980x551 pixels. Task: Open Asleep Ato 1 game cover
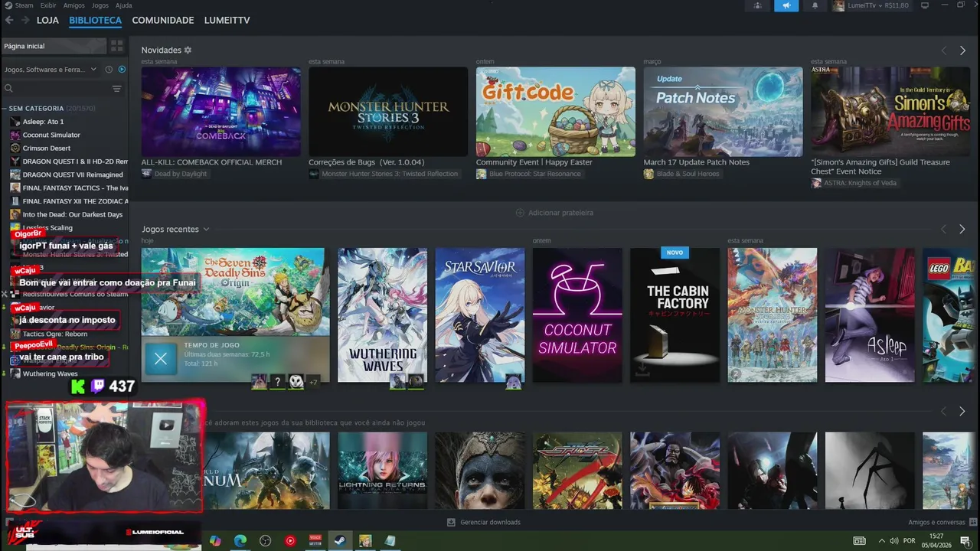(870, 315)
